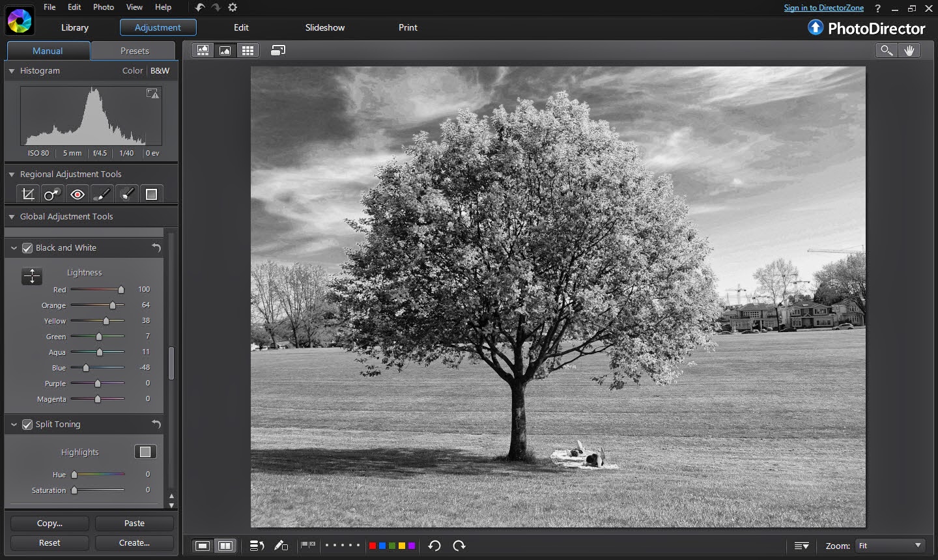
Task: Select the Gradient Mask tool
Action: pos(151,194)
